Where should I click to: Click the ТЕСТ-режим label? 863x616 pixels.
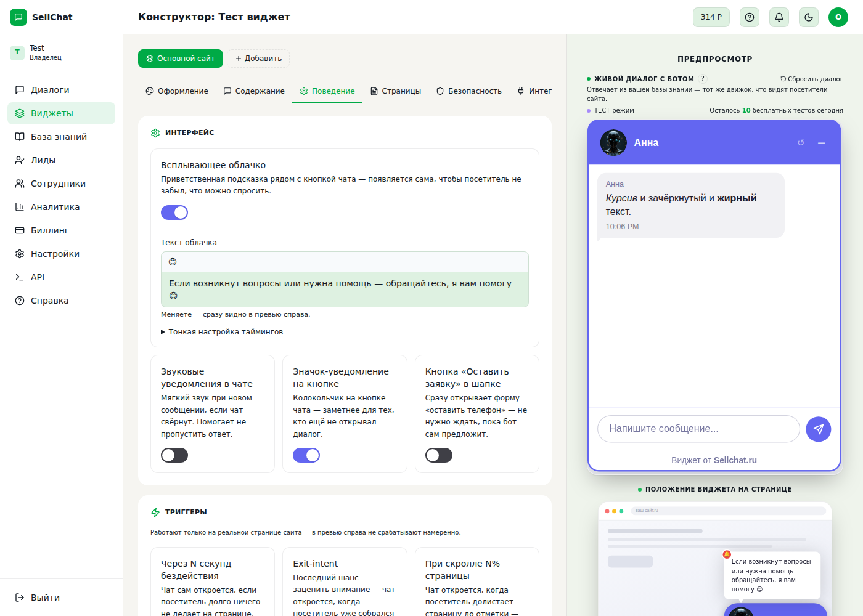(x=614, y=111)
